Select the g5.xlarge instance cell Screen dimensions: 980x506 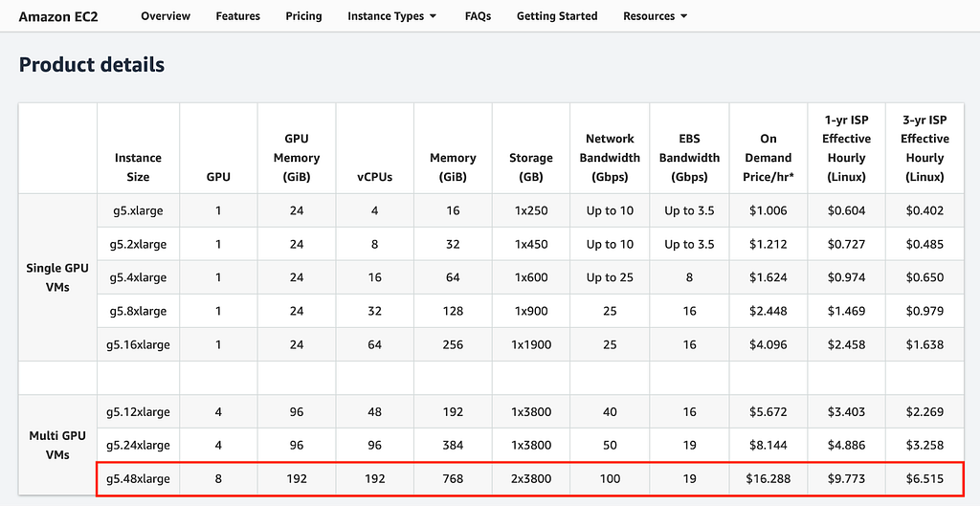pos(138,210)
